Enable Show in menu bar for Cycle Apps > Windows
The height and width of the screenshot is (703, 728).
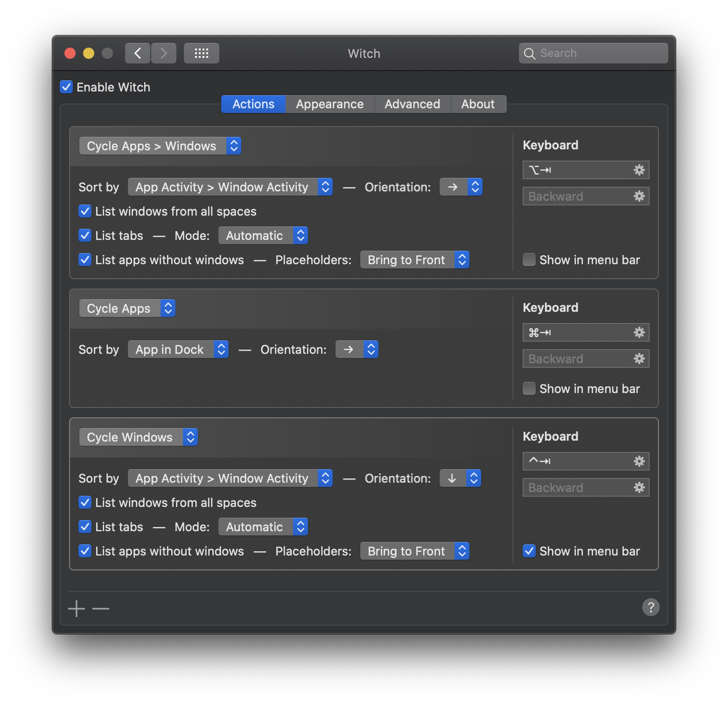pyautogui.click(x=529, y=260)
